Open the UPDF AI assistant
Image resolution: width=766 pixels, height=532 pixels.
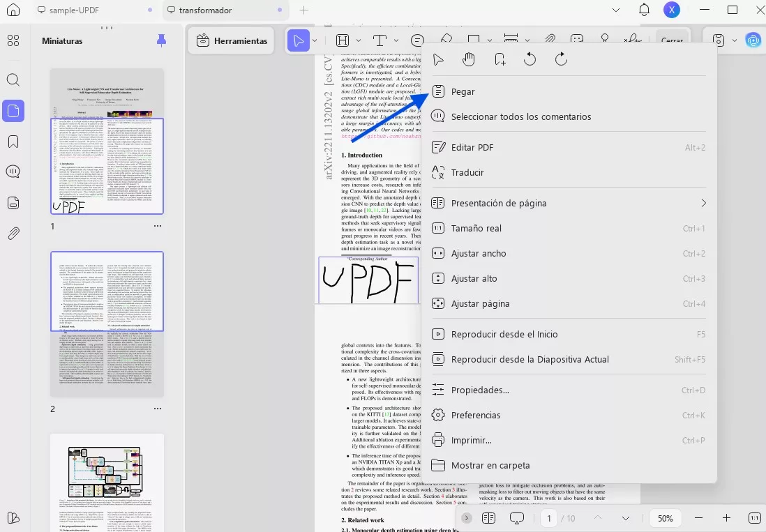tap(753, 40)
